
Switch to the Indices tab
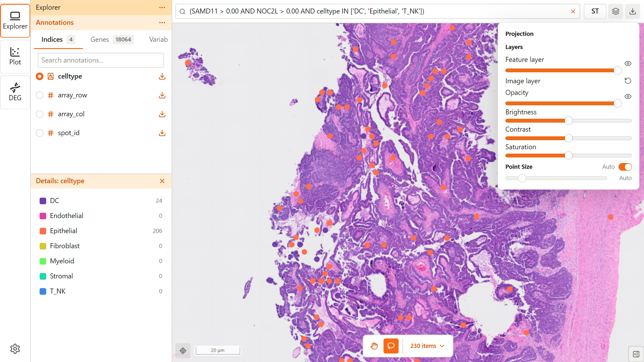pyautogui.click(x=52, y=40)
